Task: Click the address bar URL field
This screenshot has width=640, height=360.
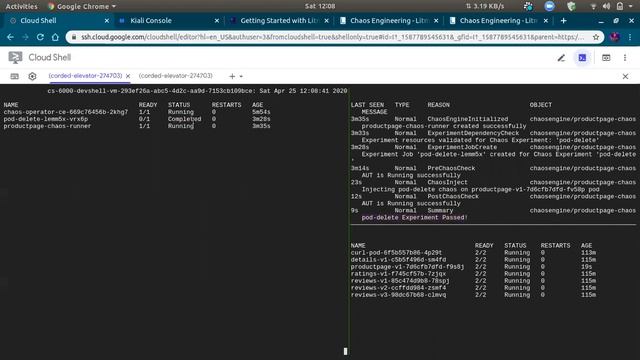Action: coord(332,37)
